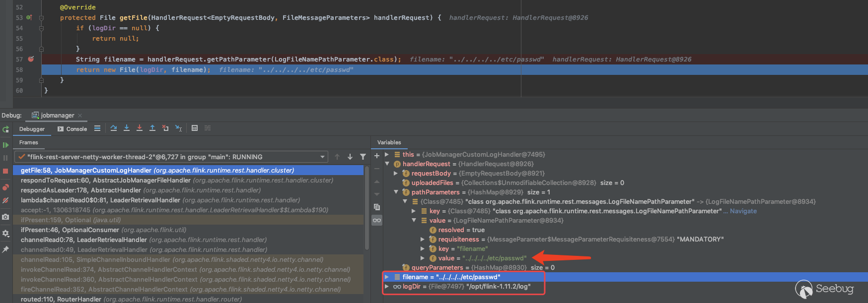This screenshot has height=303, width=868.
Task: Open View Breakpoints from debug sidebar
Action: click(5, 187)
